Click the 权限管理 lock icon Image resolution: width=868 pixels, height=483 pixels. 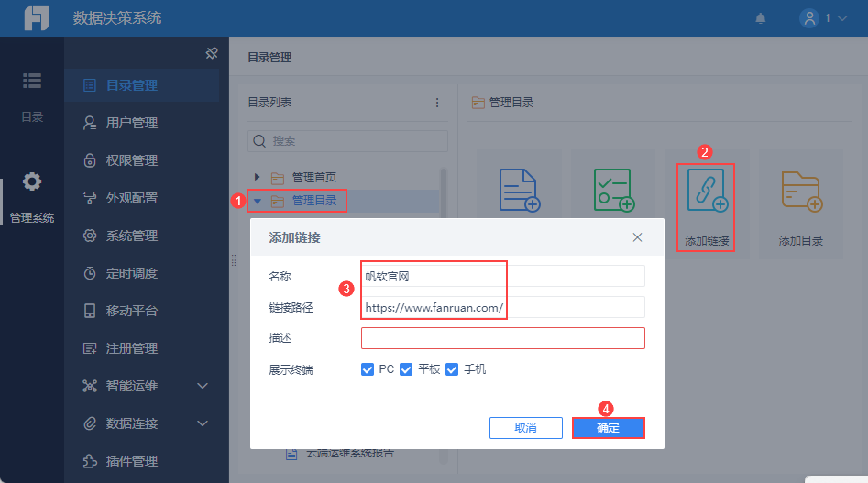click(90, 160)
